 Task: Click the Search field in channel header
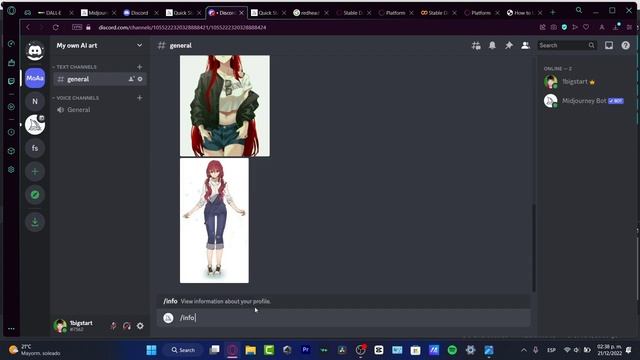(x=567, y=45)
